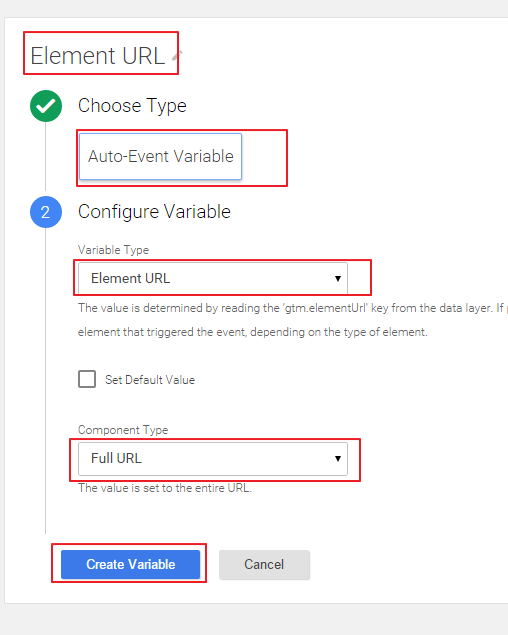Click the Component Type dropdown arrow
Viewport: 508px width, 635px height.
(337, 458)
